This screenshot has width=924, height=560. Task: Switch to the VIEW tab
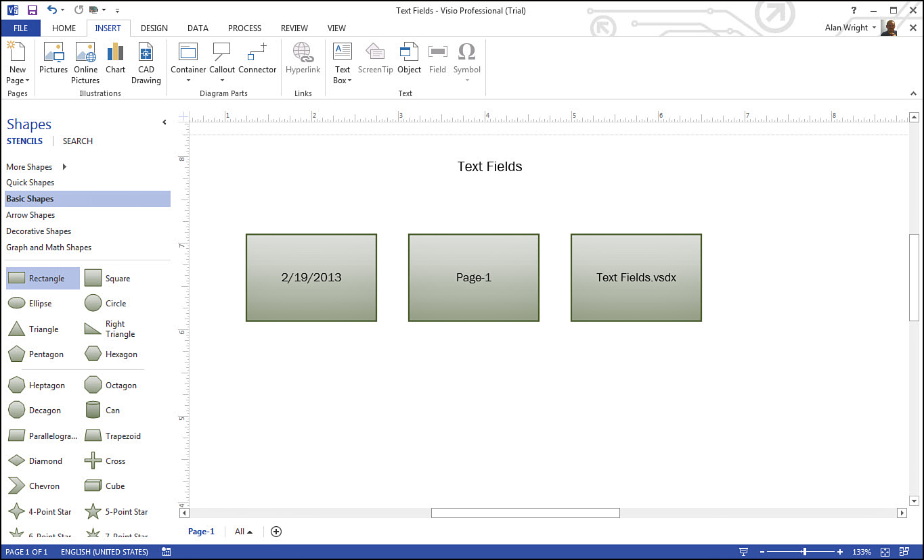pyautogui.click(x=336, y=28)
